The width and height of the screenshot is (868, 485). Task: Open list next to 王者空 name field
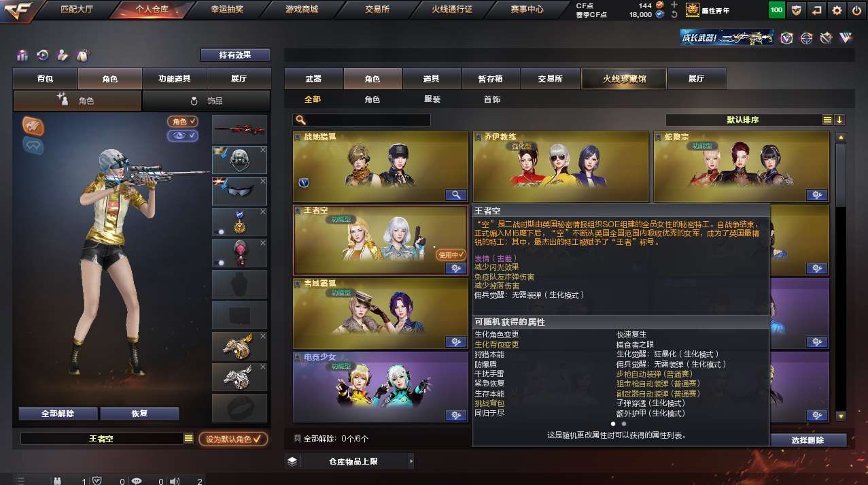point(189,439)
